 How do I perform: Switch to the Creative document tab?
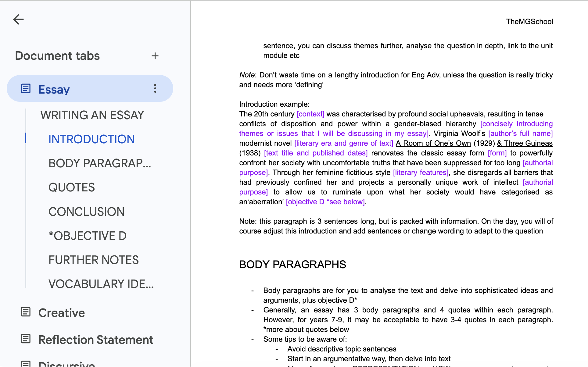click(x=62, y=313)
